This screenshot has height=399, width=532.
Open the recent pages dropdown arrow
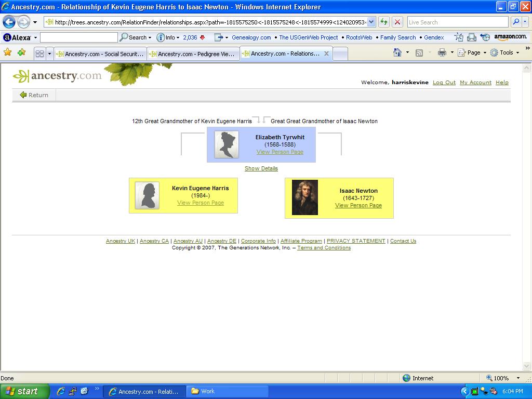click(x=35, y=22)
